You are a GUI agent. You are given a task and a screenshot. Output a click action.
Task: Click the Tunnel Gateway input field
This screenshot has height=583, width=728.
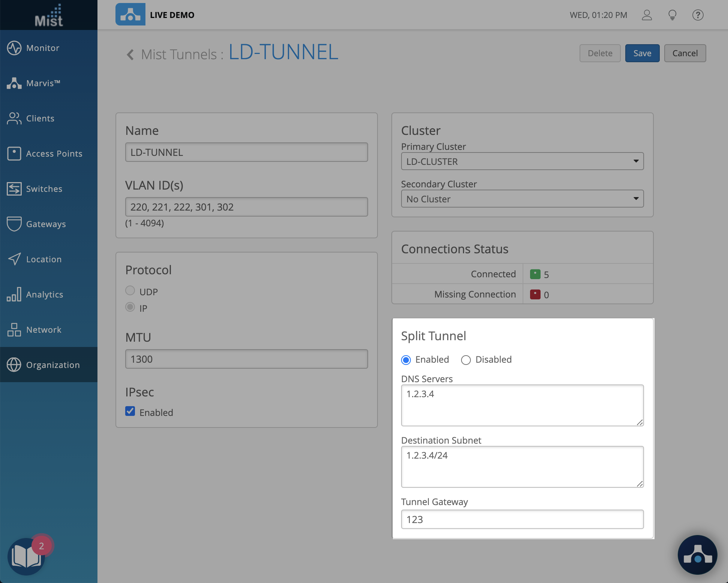tap(522, 519)
